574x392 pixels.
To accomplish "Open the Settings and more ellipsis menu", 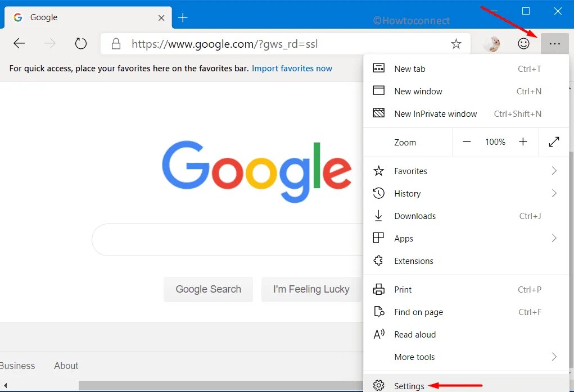I will click(554, 43).
